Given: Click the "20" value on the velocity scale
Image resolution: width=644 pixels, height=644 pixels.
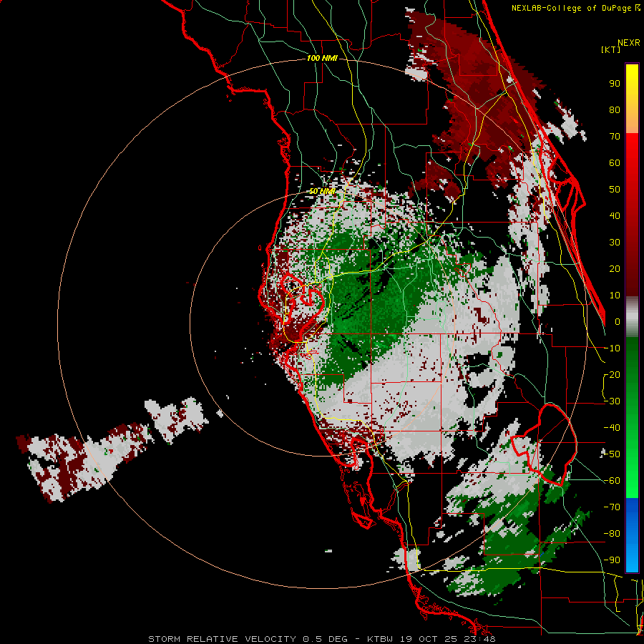Looking at the screenshot, I should 615,268.
